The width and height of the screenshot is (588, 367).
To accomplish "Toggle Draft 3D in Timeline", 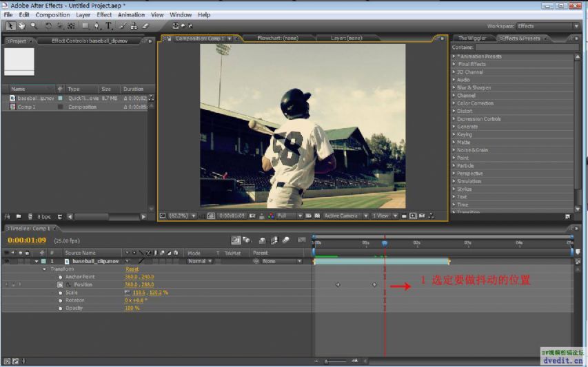I will (x=246, y=240).
